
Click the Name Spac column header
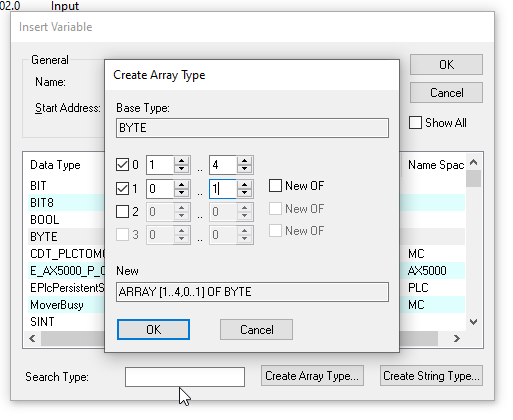[x=436, y=165]
